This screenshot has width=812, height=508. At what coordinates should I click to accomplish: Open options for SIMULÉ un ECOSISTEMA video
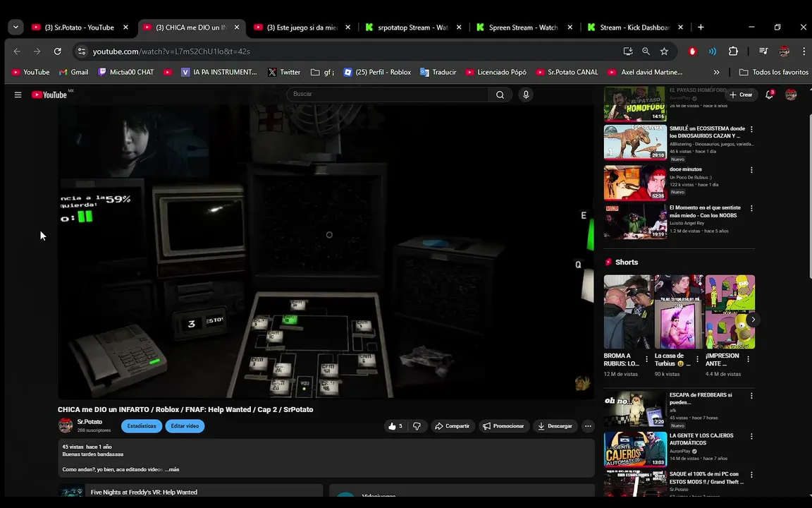(751, 129)
